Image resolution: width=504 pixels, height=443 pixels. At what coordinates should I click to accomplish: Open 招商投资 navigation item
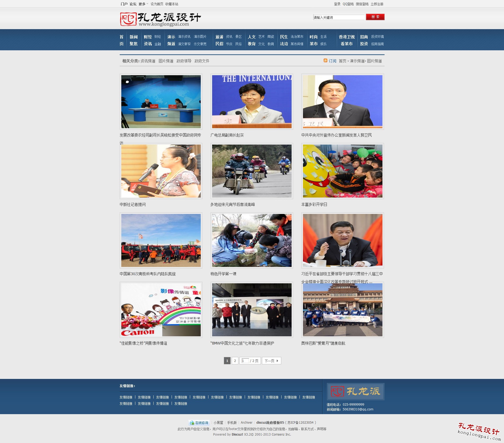(x=364, y=40)
